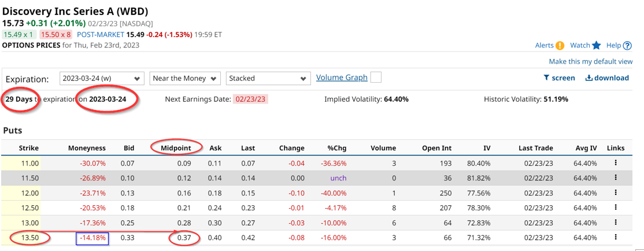
Task: Click Make this my default view link
Action: point(590,61)
